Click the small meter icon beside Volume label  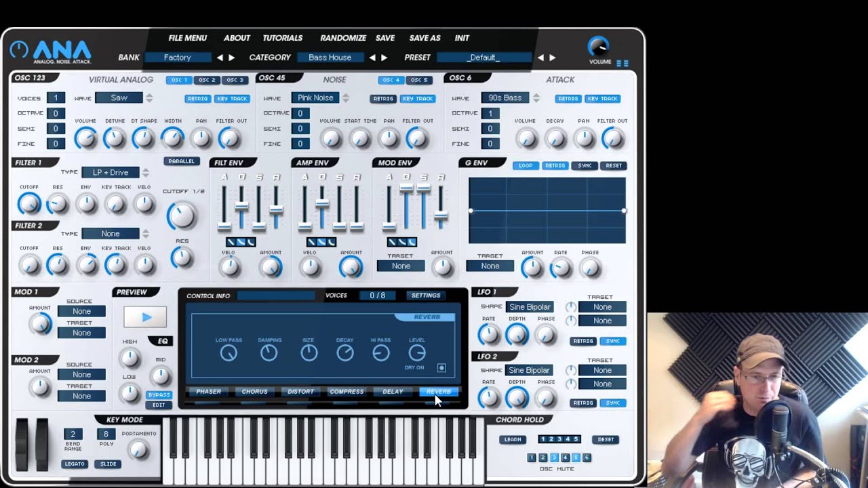[622, 63]
